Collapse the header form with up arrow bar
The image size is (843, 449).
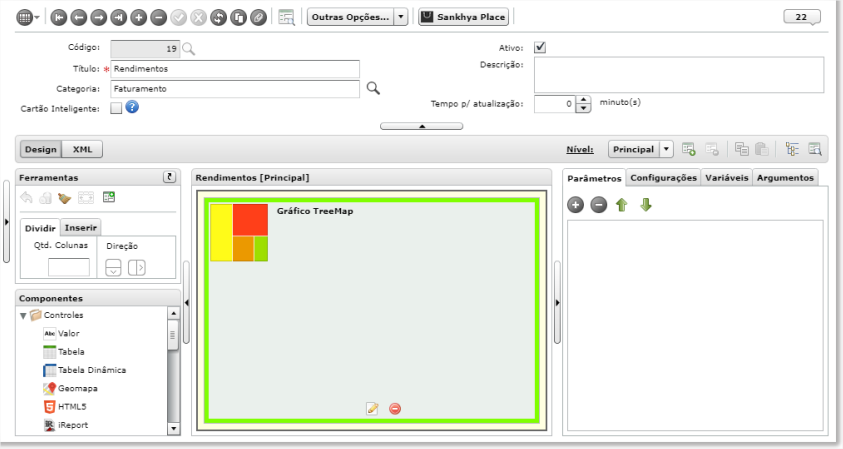coord(422,126)
